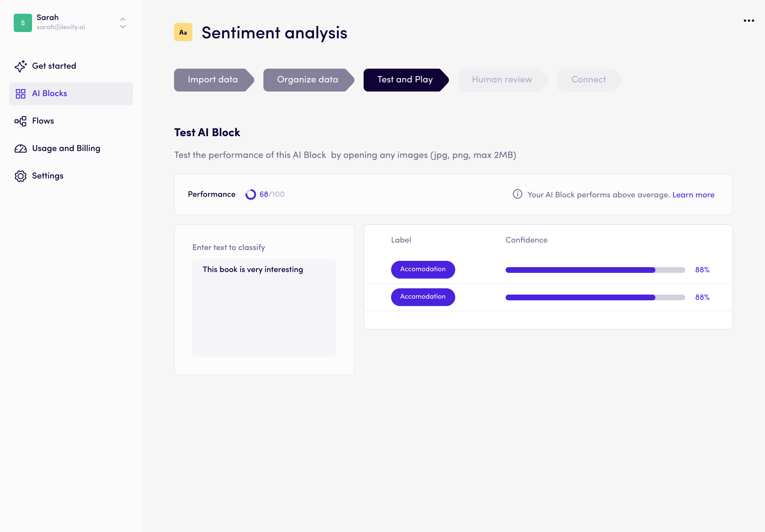Click the Flows diagram icon

coord(20,121)
